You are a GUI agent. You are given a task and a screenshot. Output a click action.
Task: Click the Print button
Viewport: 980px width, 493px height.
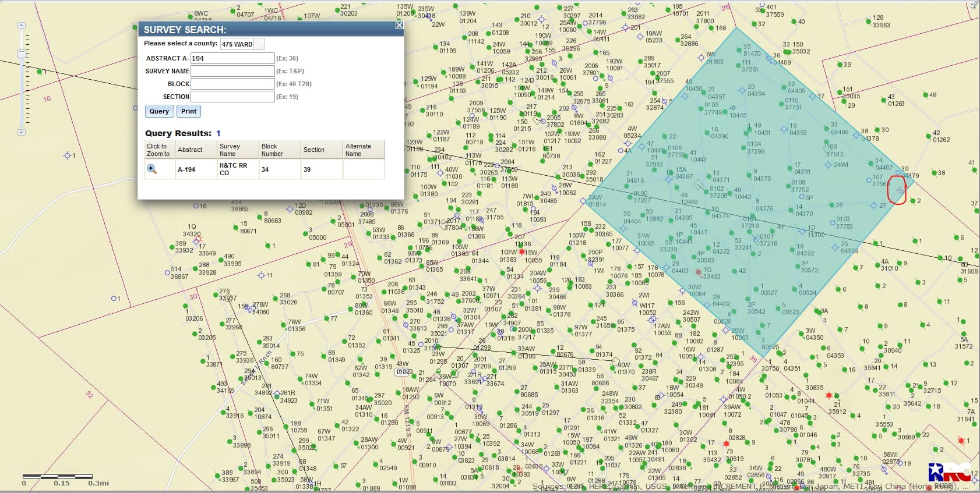coord(189,111)
